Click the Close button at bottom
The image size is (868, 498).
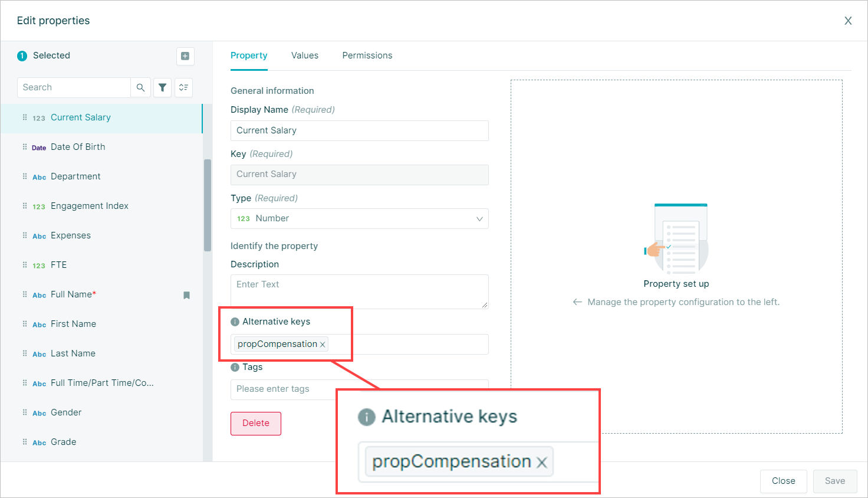coord(784,481)
